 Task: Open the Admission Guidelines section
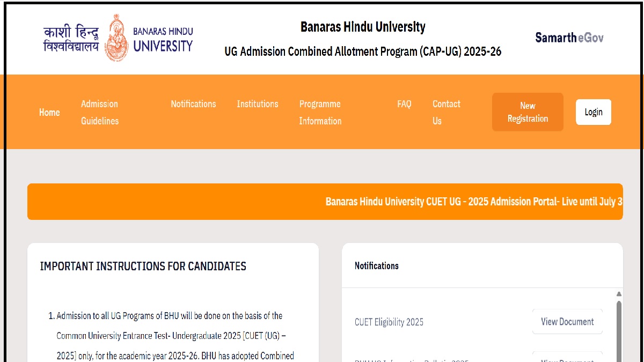tap(100, 112)
